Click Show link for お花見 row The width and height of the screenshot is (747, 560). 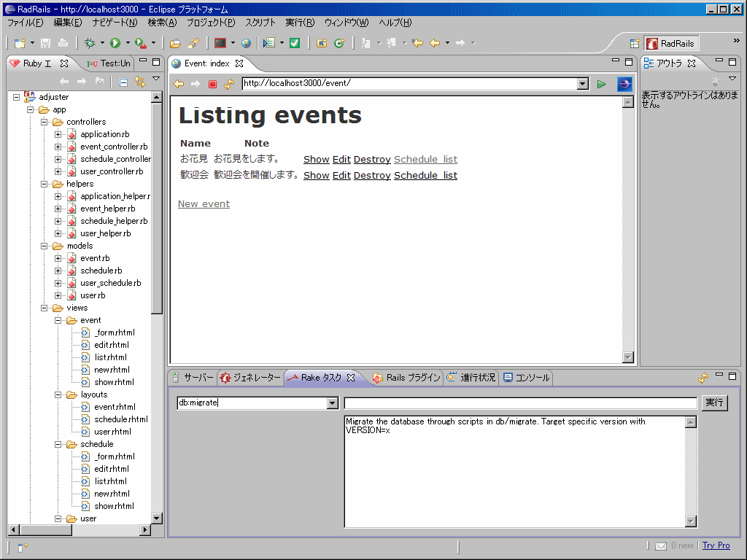pyautogui.click(x=317, y=160)
